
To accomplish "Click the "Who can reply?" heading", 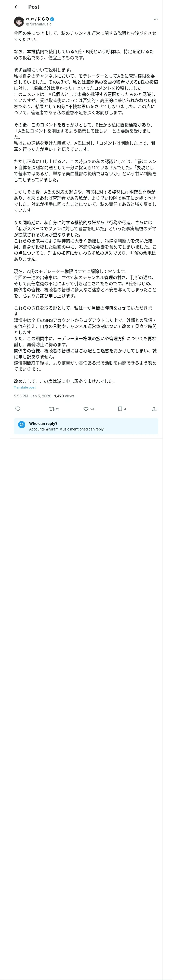I will 43,423.
